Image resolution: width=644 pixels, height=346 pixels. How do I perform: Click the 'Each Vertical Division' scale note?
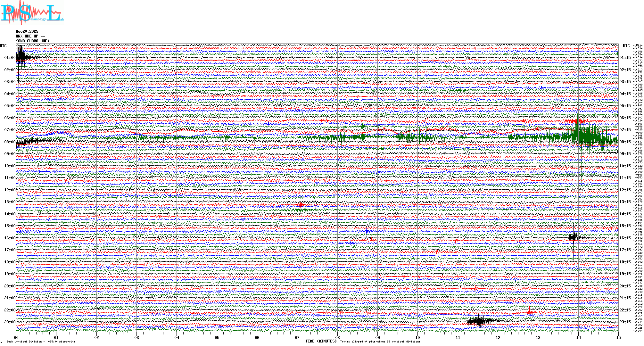coord(41,342)
